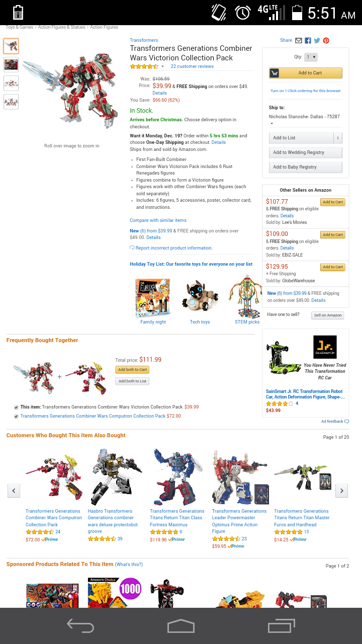This screenshot has height=644, width=362.
Task: Click the yellow Add to Cart button
Action: pyautogui.click(x=306, y=73)
